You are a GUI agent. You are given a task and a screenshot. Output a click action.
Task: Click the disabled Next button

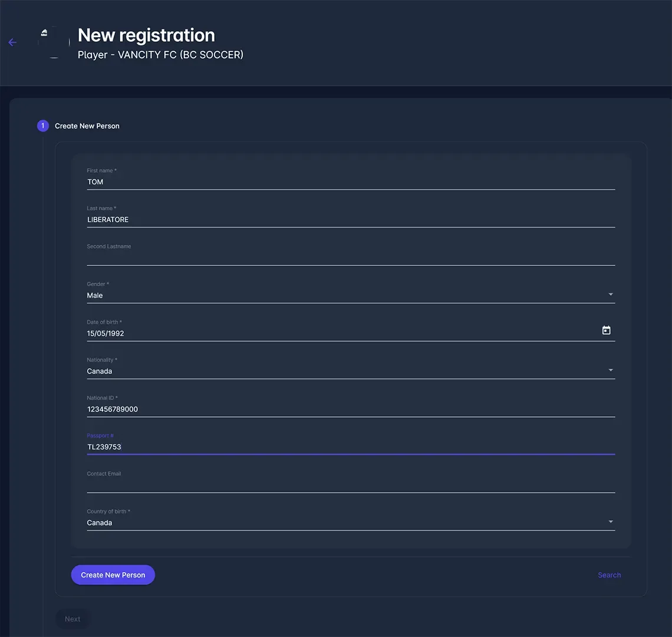[x=73, y=619]
